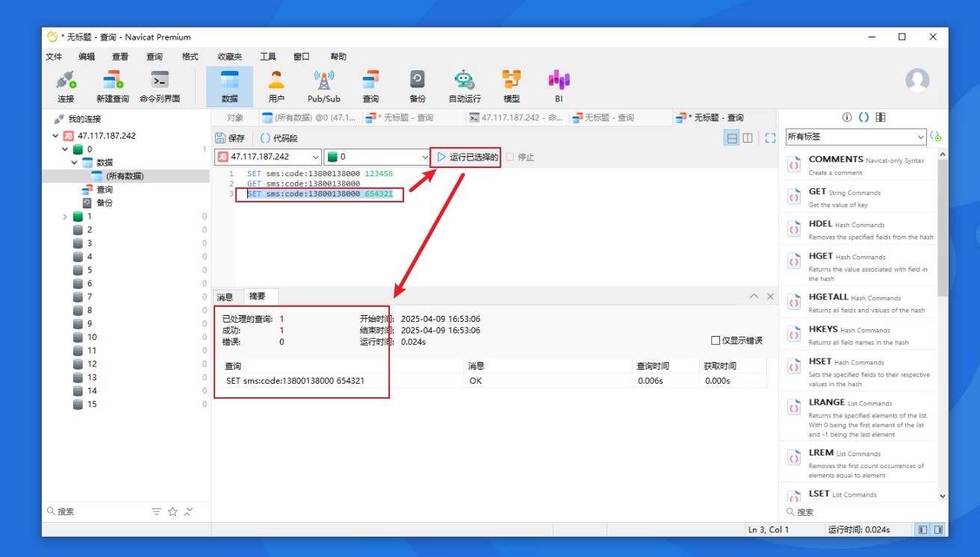Expand database 1 in the tree
The width and height of the screenshot is (980, 557).
65,217
